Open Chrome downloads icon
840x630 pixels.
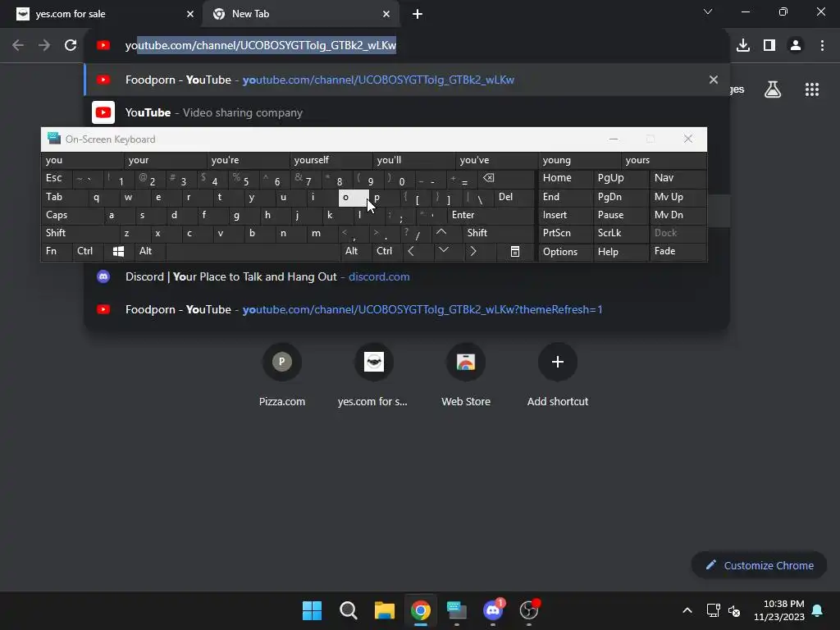pos(743,46)
